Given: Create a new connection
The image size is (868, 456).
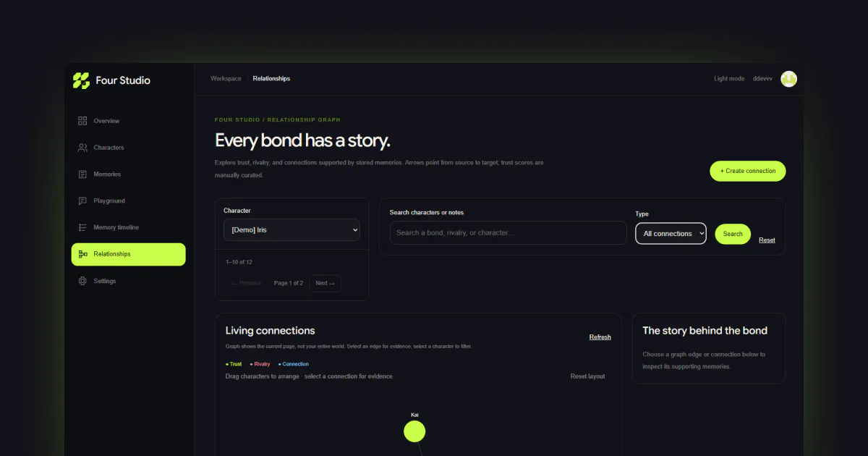Looking at the screenshot, I should click(747, 171).
